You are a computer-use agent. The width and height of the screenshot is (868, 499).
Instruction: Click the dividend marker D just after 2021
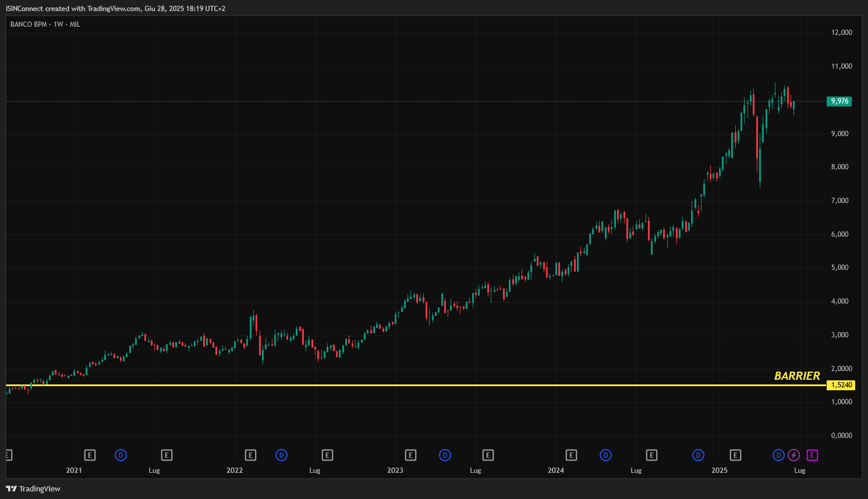coord(121,455)
